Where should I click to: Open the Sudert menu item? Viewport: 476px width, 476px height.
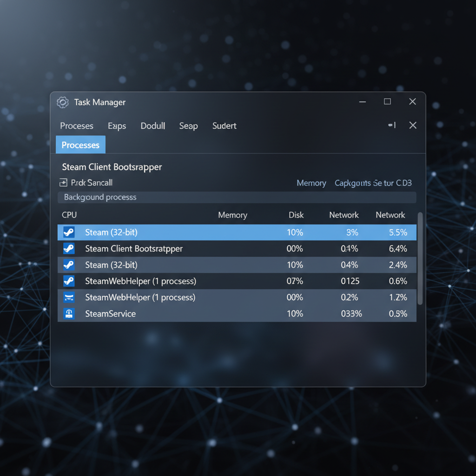(225, 126)
